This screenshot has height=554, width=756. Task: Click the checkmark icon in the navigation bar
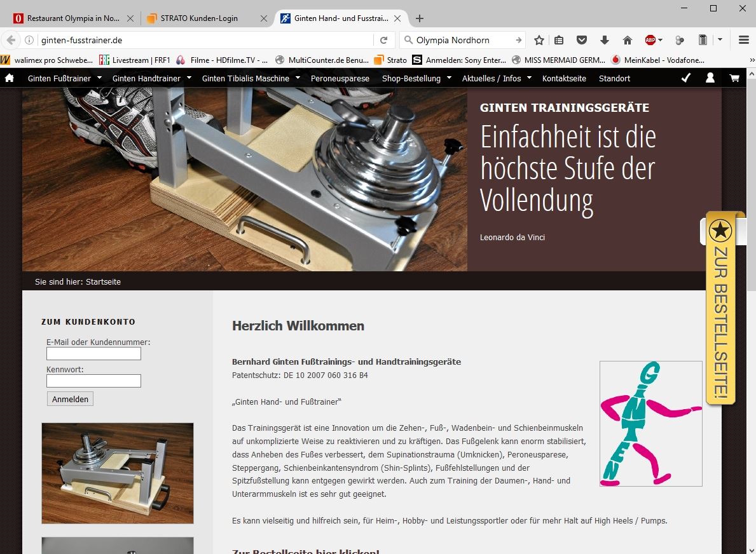[x=685, y=78]
